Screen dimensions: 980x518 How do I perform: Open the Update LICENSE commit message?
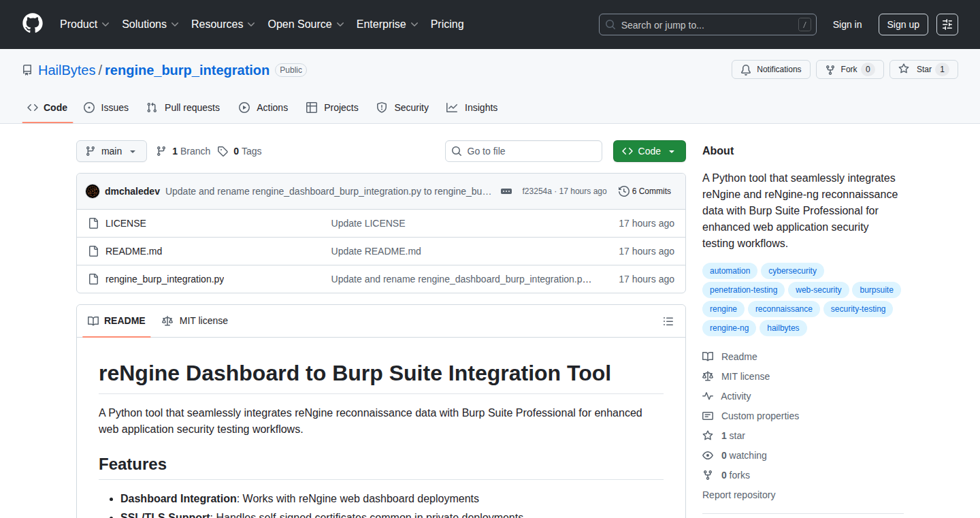368,223
